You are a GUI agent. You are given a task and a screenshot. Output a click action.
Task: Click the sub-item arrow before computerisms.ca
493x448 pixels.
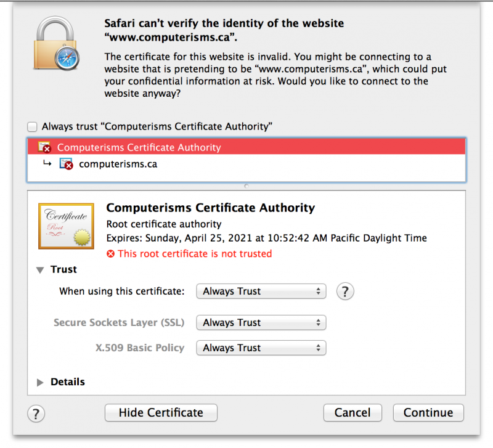[x=47, y=163]
